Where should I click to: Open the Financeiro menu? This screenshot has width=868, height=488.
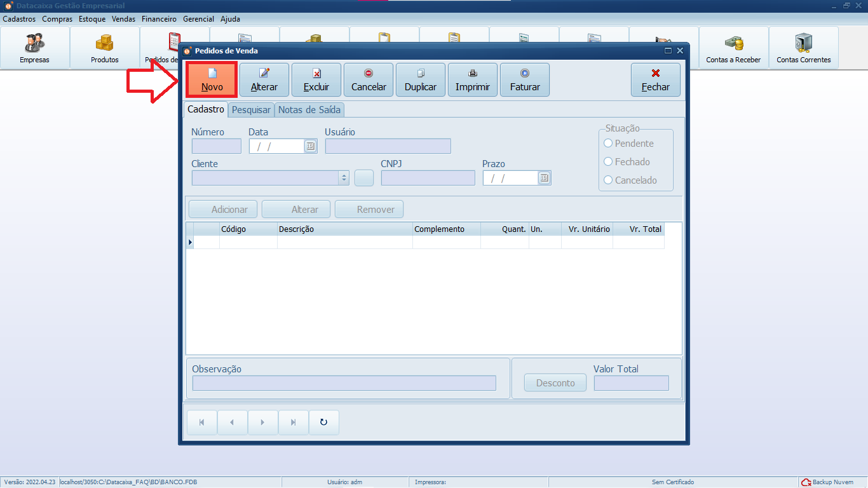point(159,19)
